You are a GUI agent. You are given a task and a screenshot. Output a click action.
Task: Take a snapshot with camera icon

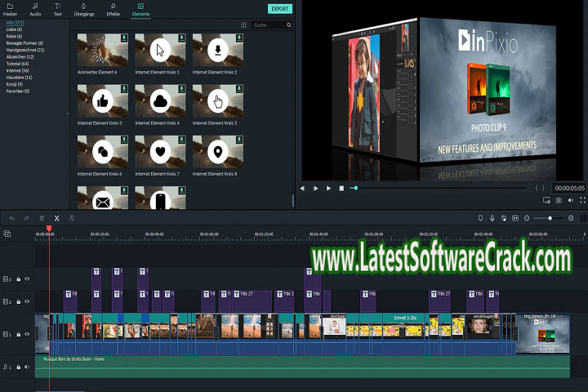[x=559, y=200]
